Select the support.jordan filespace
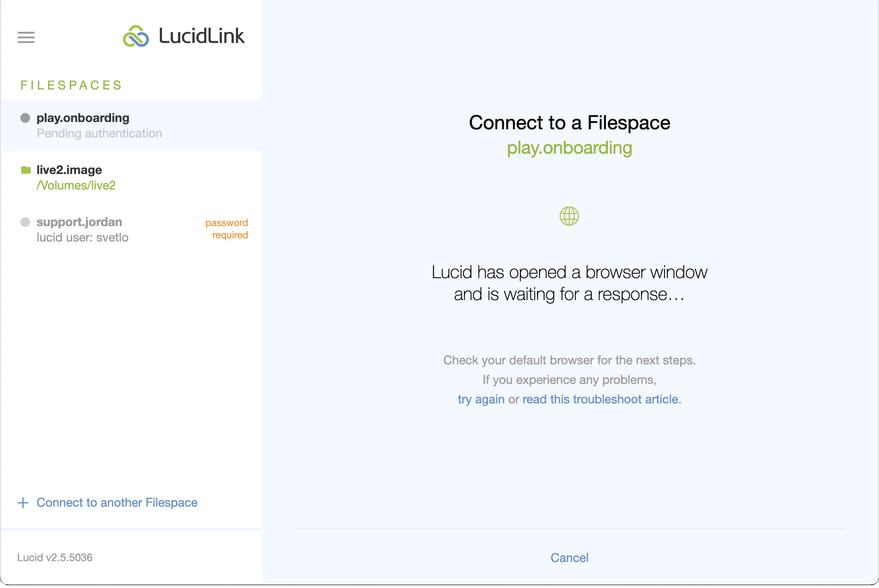Viewport: 879px width, 588px height. tap(131, 229)
